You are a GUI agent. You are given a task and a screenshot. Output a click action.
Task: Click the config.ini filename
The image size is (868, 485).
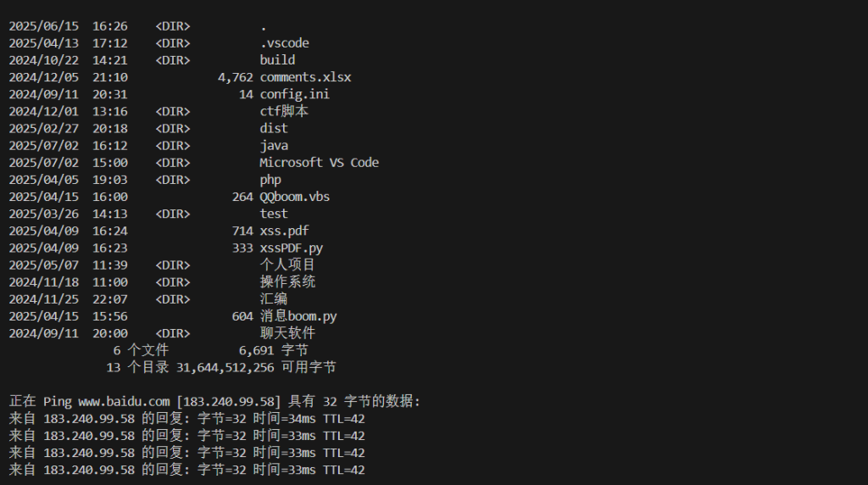pos(294,94)
